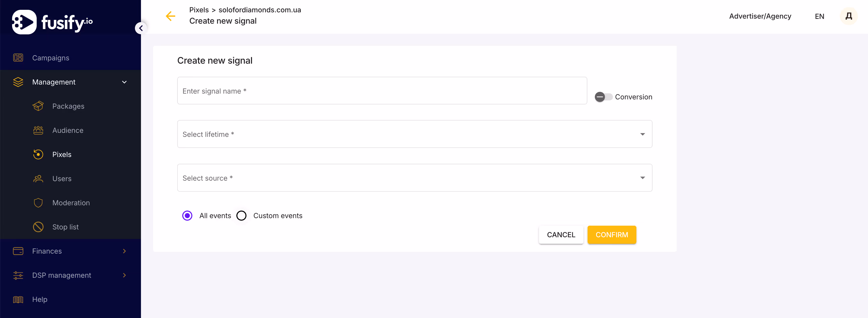Image resolution: width=868 pixels, height=318 pixels.
Task: Click the Pixels target icon
Action: pos(38,154)
